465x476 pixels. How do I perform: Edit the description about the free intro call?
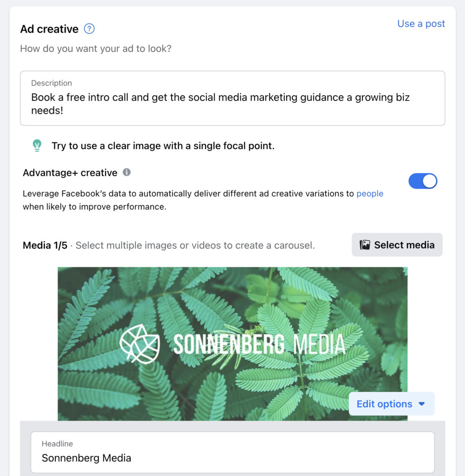(232, 98)
